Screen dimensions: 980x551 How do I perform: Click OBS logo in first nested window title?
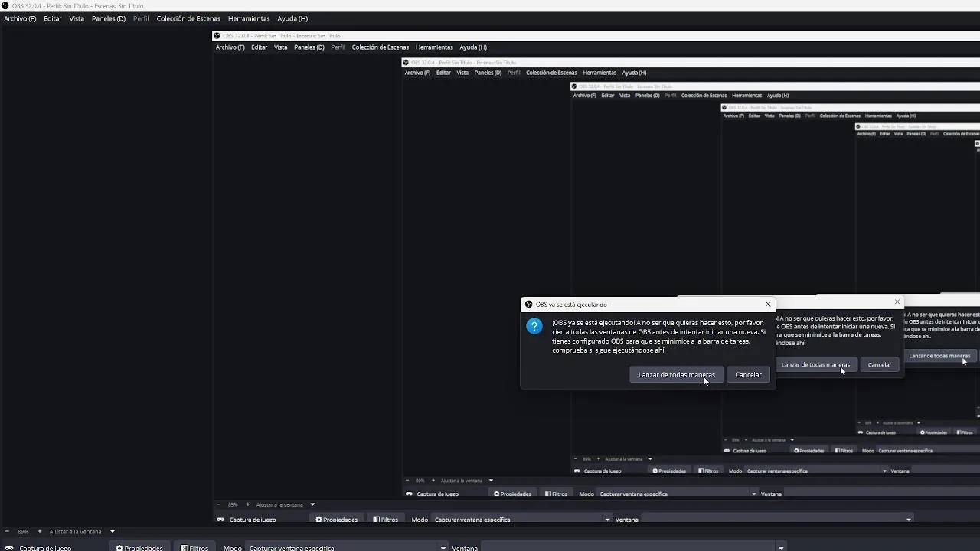217,36
